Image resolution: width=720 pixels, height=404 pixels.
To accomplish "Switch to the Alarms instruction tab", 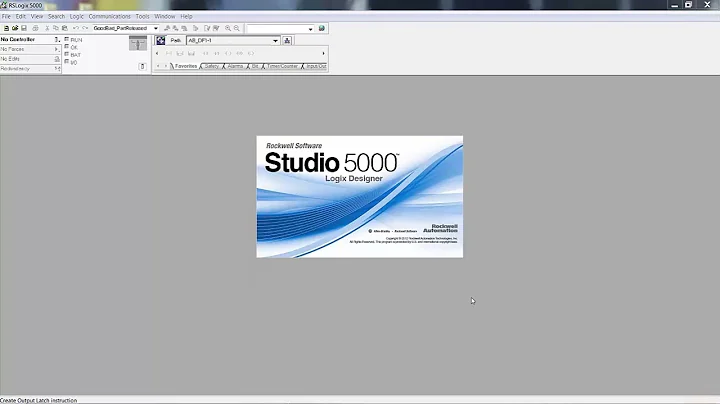I will click(235, 66).
